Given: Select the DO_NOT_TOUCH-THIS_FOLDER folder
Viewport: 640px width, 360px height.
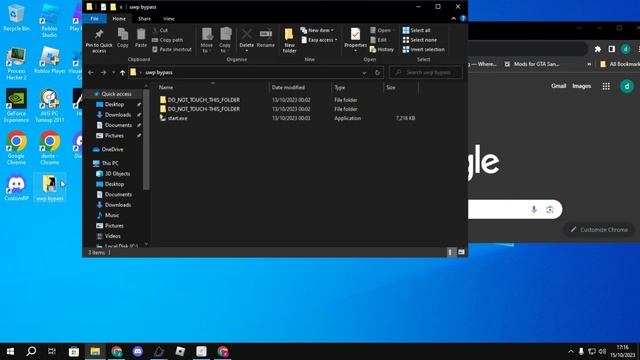Looking at the screenshot, I should tap(200, 109).
